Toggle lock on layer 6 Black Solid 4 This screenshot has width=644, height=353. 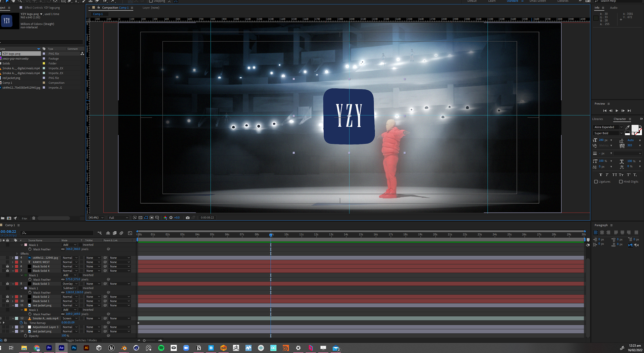7,266
